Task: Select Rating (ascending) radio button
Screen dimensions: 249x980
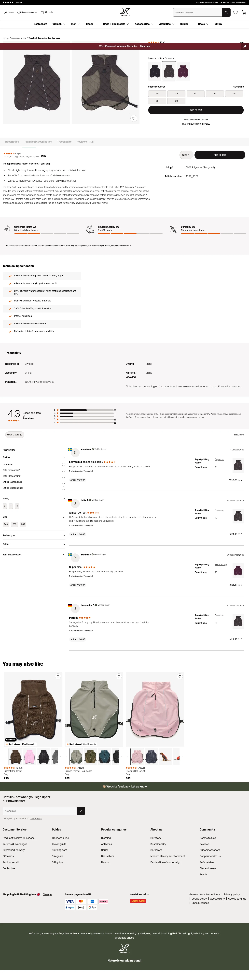Action: [64, 482]
